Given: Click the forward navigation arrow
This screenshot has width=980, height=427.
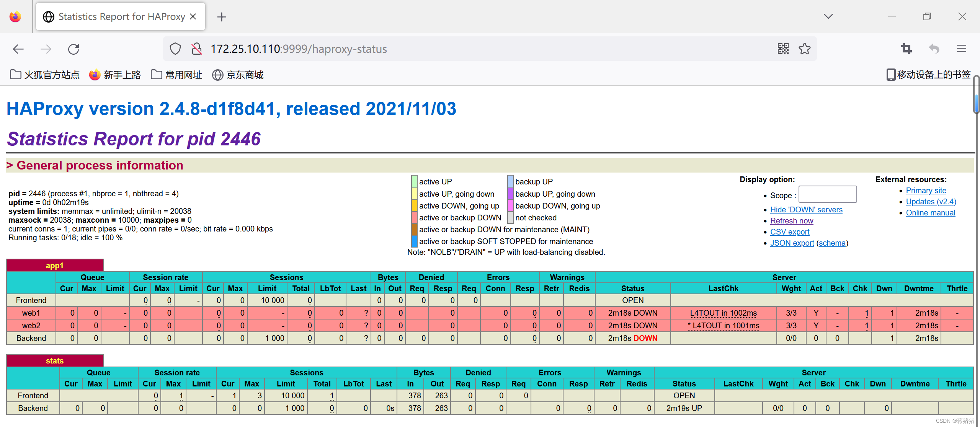Looking at the screenshot, I should tap(46, 49).
